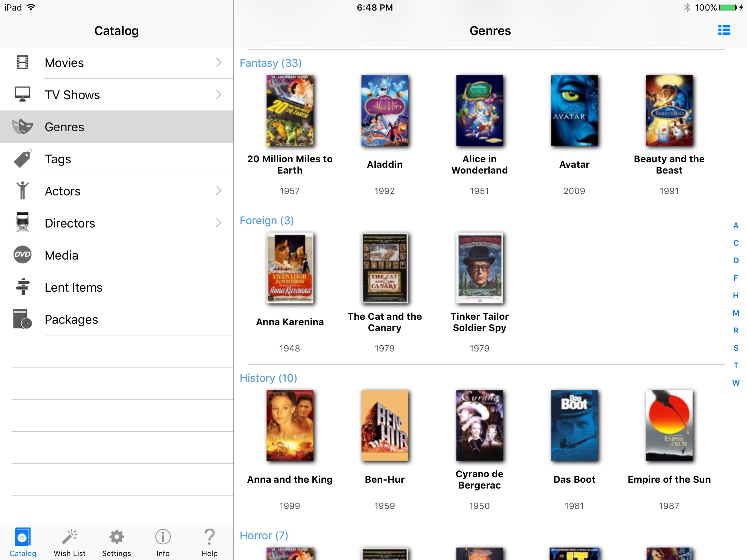The height and width of the screenshot is (560, 747).
Task: Open the Movies film strip icon
Action: [23, 62]
